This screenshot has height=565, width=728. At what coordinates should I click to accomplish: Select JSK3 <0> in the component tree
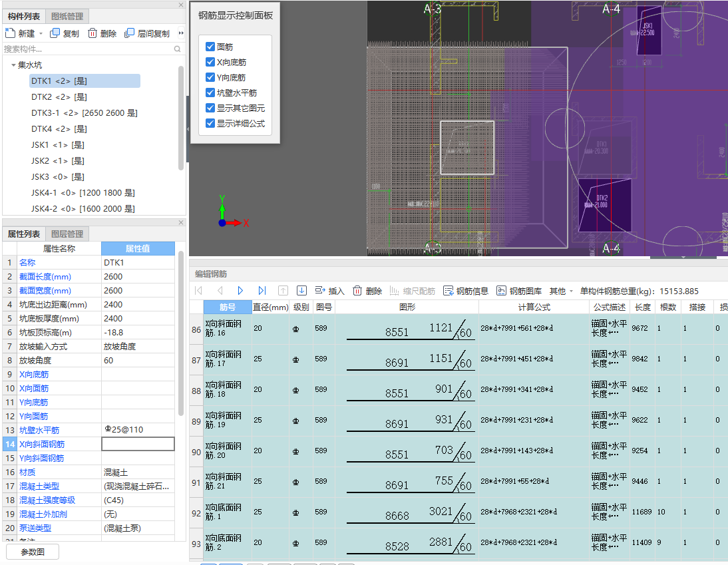tap(58, 176)
